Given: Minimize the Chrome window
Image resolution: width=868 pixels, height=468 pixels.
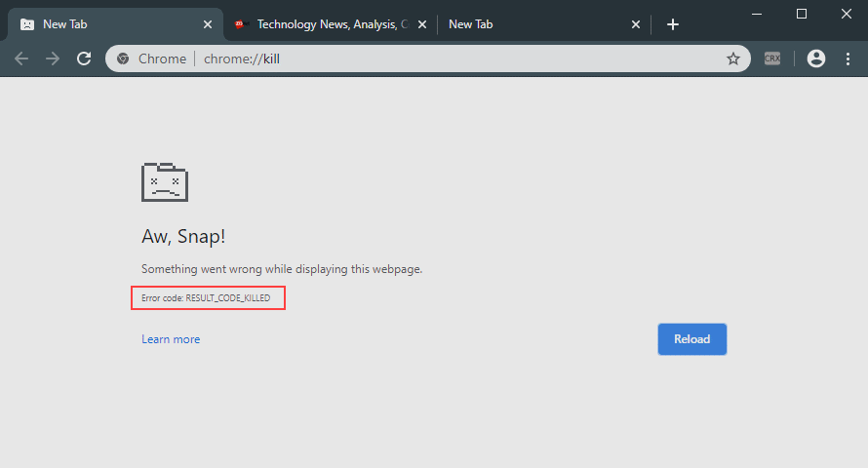Looking at the screenshot, I should tap(757, 14).
